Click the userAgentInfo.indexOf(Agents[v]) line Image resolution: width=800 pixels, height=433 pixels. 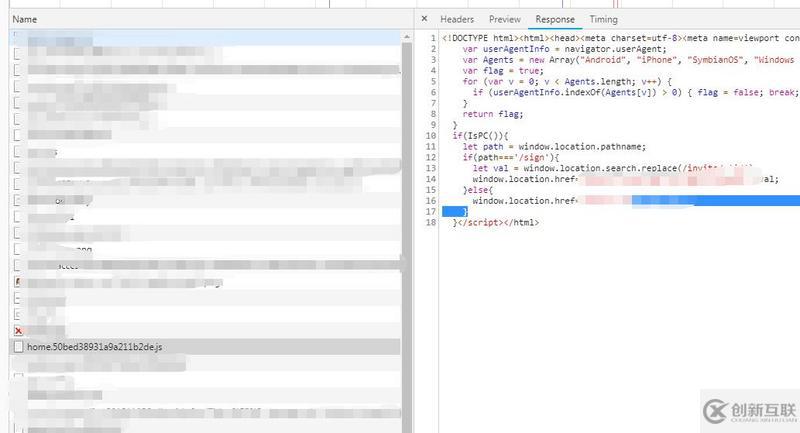pyautogui.click(x=636, y=92)
